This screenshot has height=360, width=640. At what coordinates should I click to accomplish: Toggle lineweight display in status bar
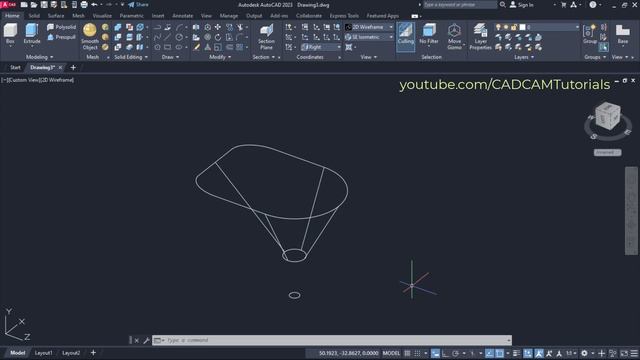(516, 353)
